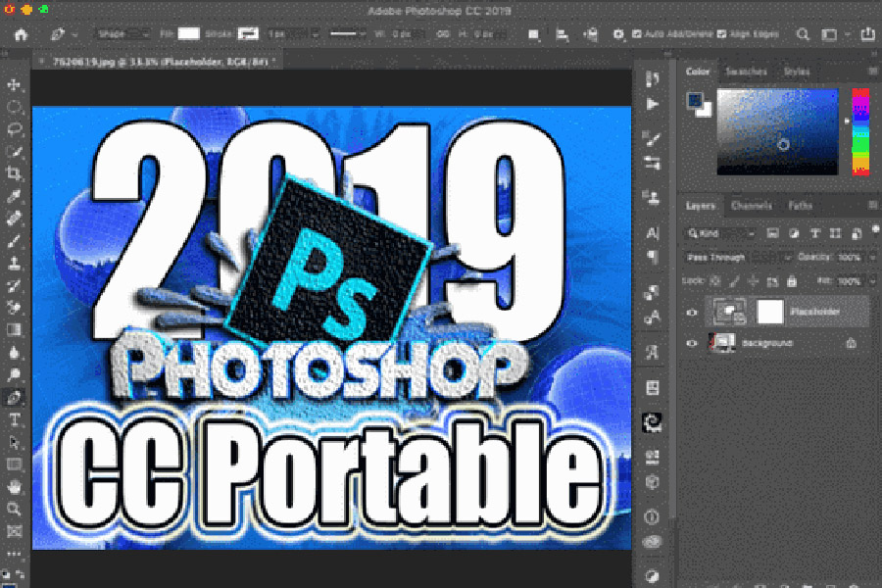Screen dimensions: 882x588
Task: Open path alignment options
Action: (562, 35)
